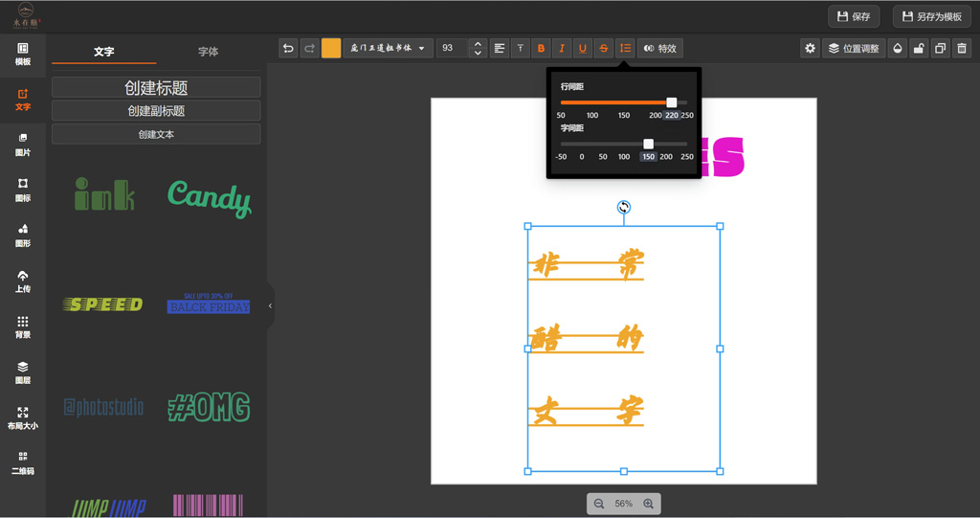Screen dimensions: 980x518
Task: Open the text alignment option
Action: pos(499,48)
